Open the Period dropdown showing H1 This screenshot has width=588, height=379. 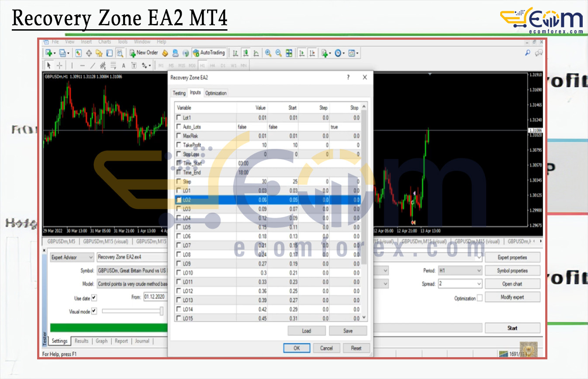coord(460,271)
